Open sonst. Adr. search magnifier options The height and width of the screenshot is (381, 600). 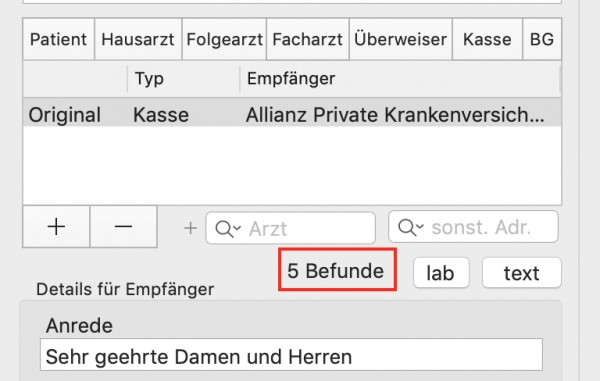(x=411, y=227)
